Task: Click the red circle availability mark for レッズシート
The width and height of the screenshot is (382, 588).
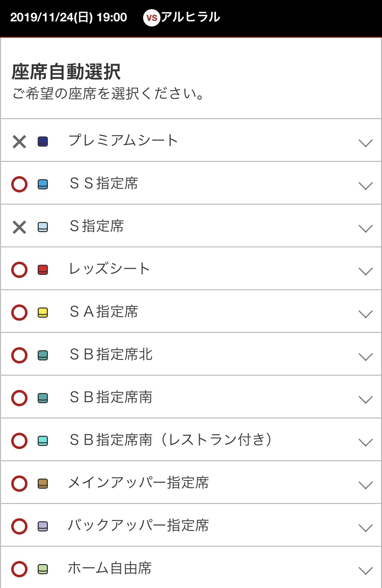Action: (x=19, y=270)
